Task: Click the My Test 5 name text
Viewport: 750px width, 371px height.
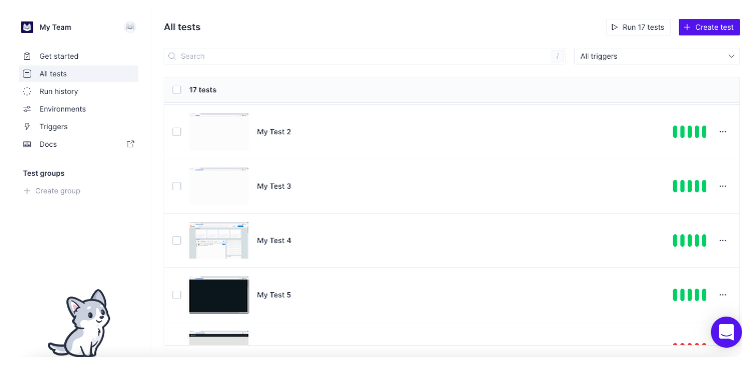Action: coord(274,295)
